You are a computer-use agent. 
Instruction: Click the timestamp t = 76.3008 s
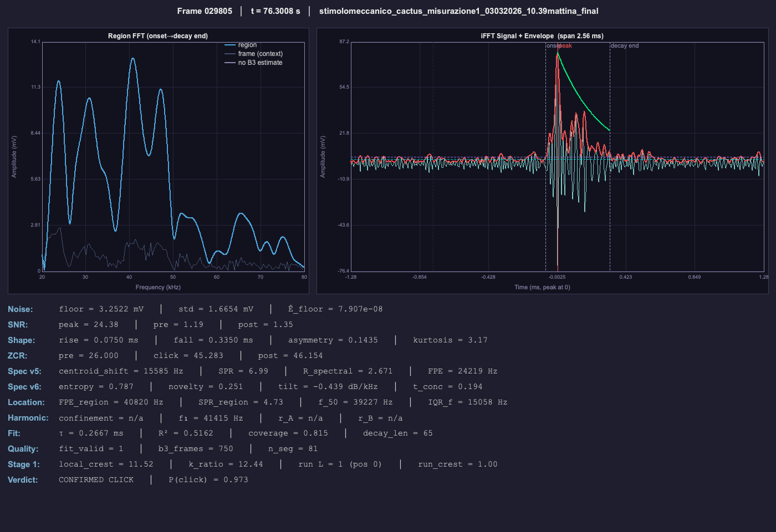click(x=275, y=11)
